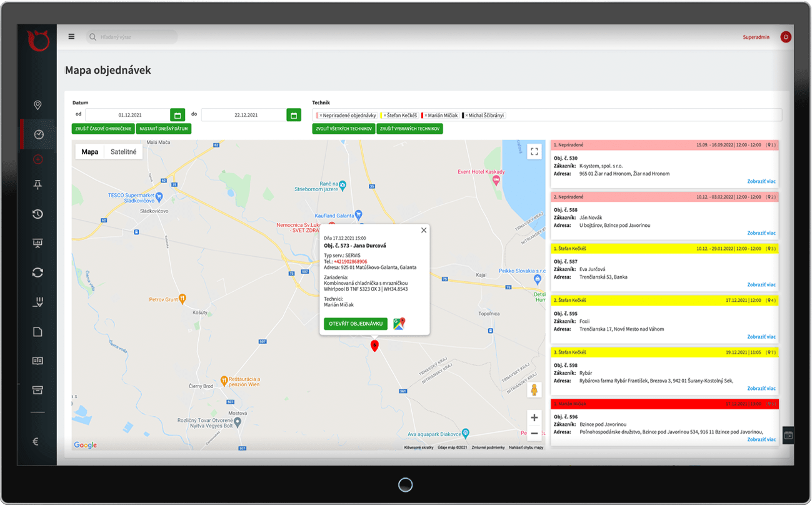
Task: Click the search magnifier icon
Action: (93, 37)
